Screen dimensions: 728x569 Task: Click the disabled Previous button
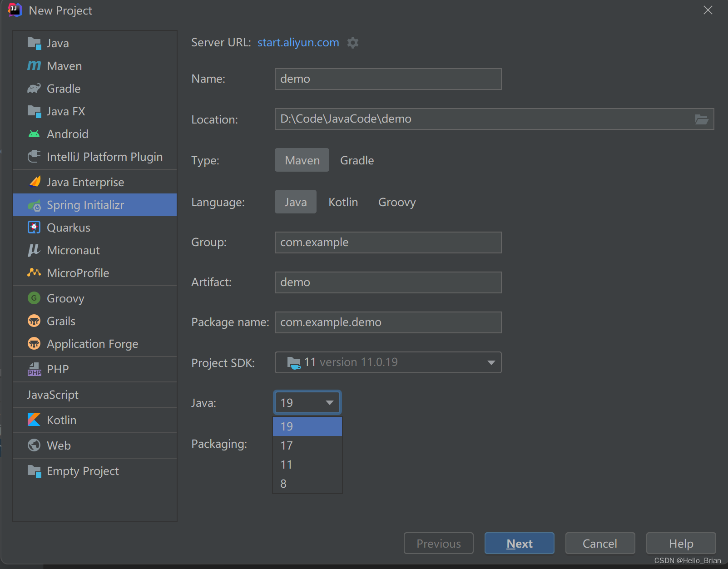click(438, 543)
